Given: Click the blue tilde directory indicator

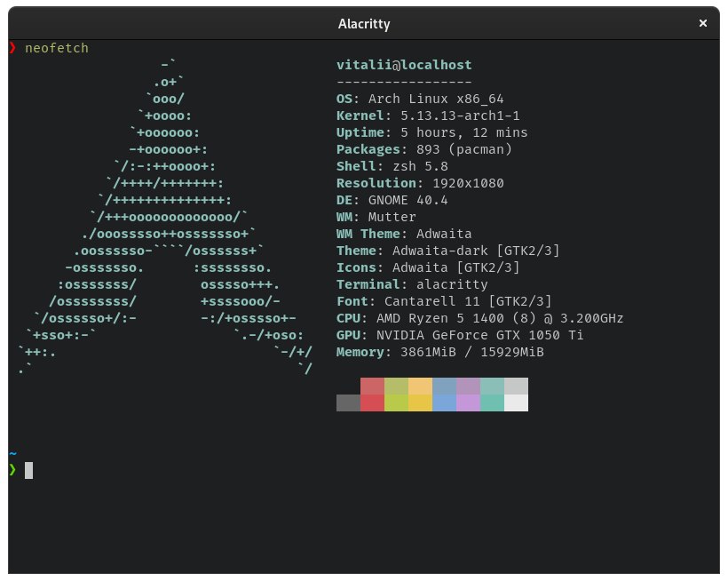Looking at the screenshot, I should 13,453.
